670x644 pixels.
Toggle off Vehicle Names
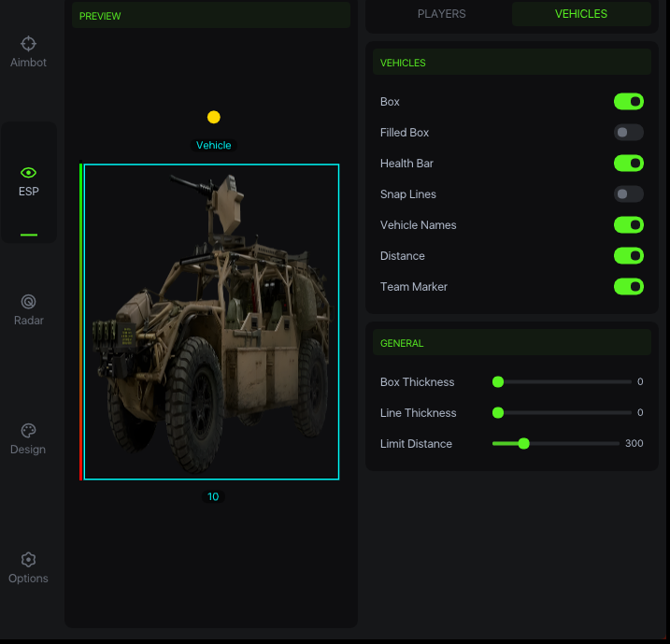coord(628,225)
